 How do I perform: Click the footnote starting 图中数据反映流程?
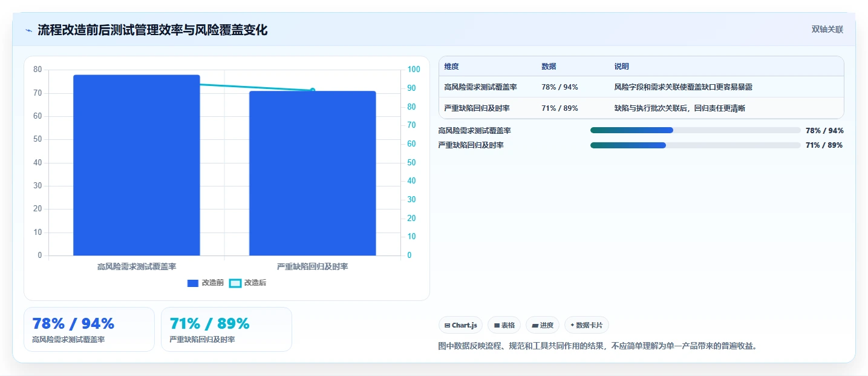(598, 346)
